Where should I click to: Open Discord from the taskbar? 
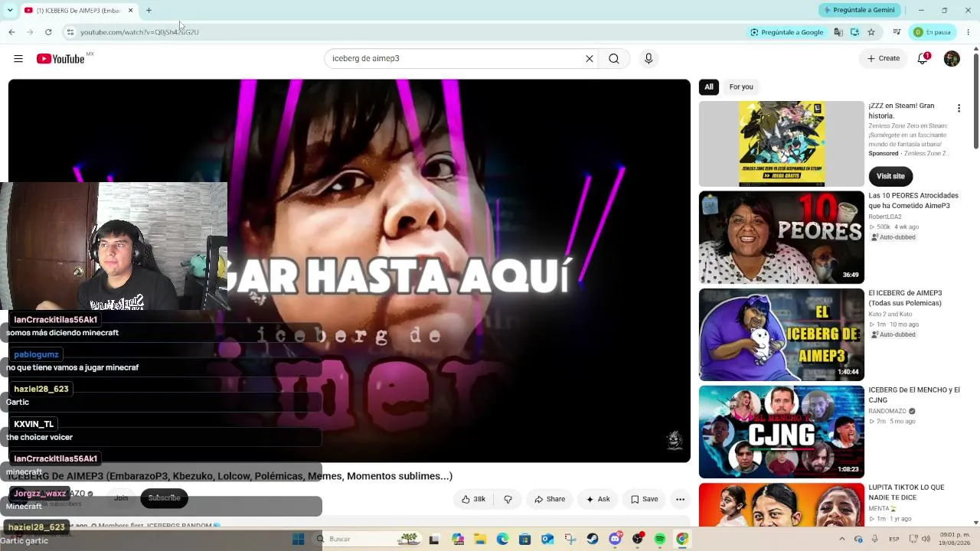615,539
